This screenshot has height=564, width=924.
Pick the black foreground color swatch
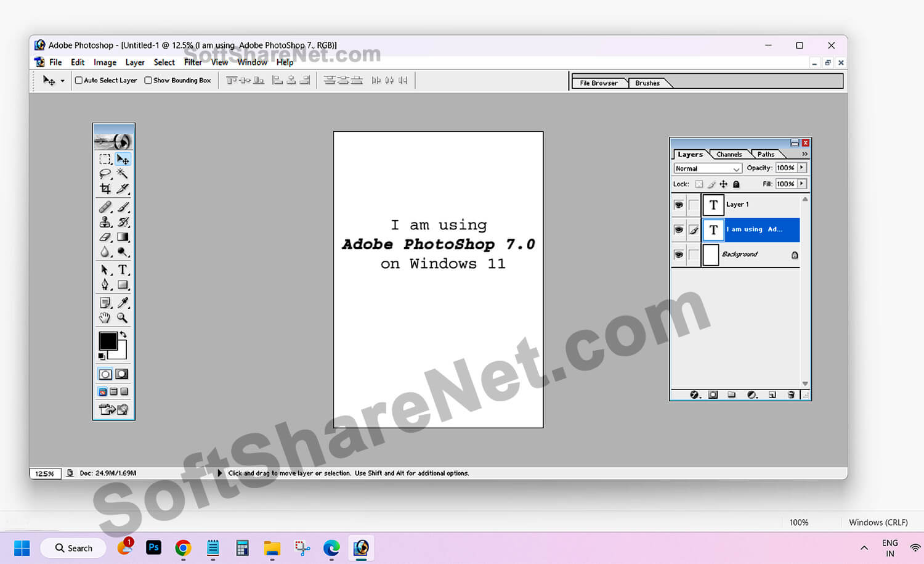point(108,341)
